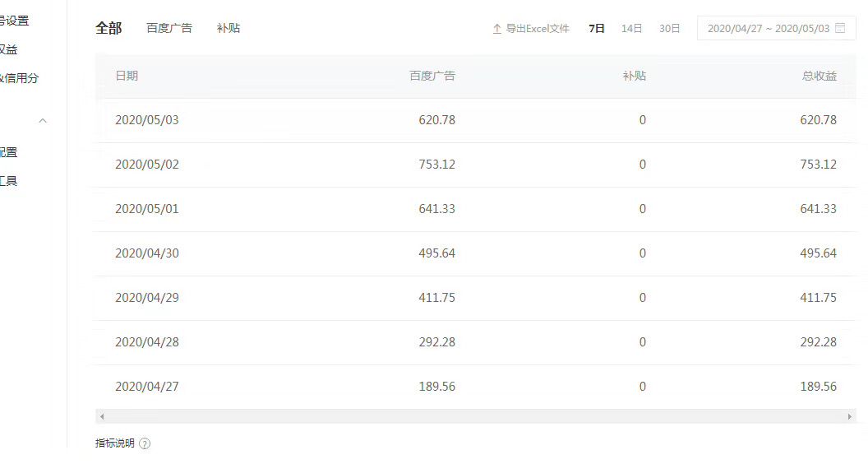The image size is (868, 464).
Task: Select the 2020/04/27 date cell
Action: tap(146, 387)
